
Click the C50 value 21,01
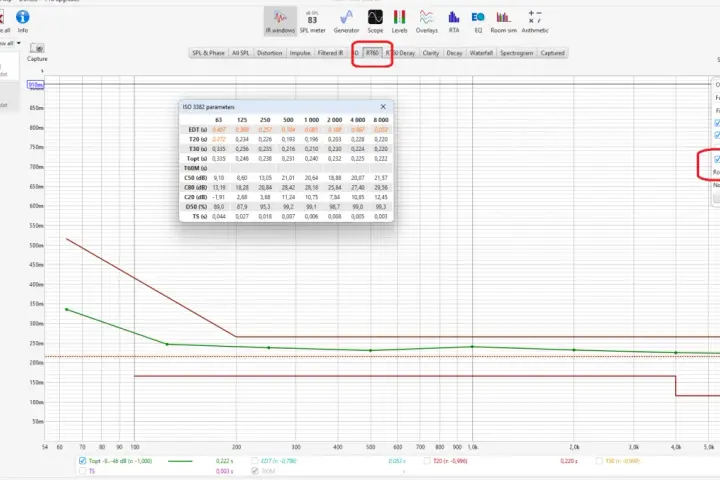288,178
